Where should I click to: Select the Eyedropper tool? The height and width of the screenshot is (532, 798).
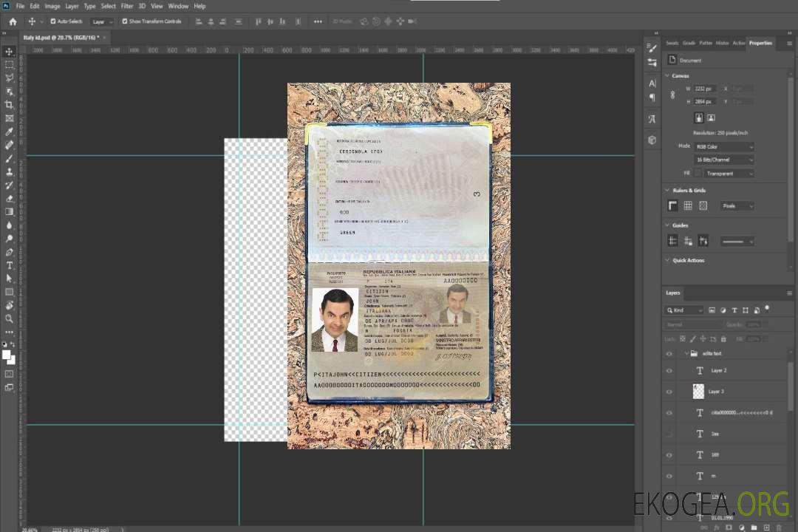click(9, 132)
